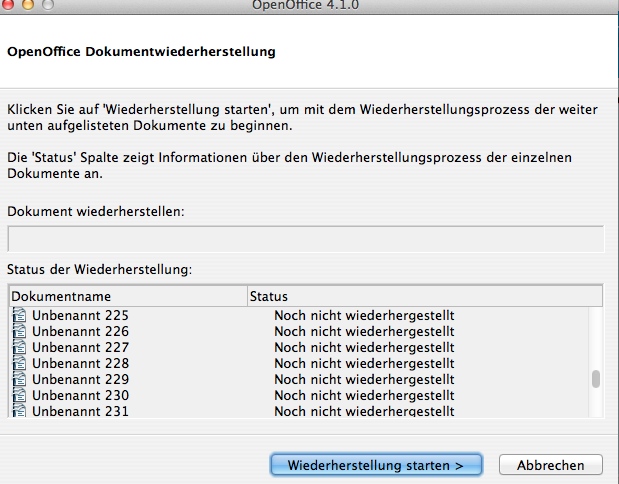Click the Dokument wiederherstellen progress field
The height and width of the screenshot is (484, 619).
[306, 239]
